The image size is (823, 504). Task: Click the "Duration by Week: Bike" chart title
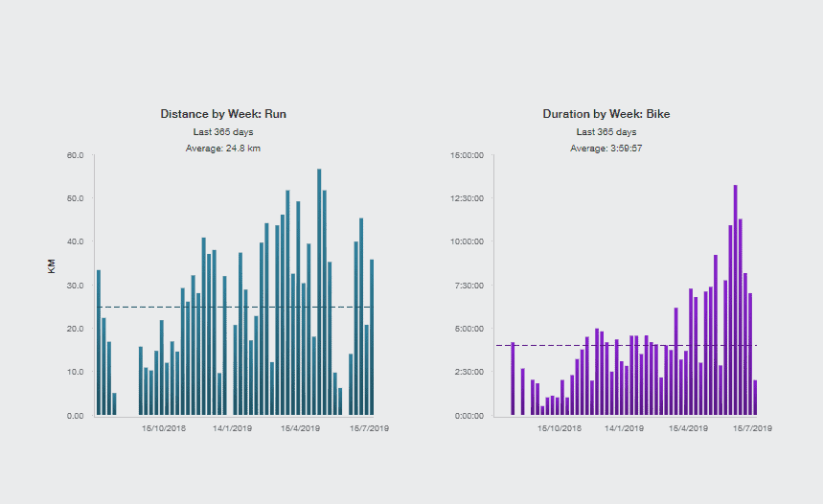(606, 114)
